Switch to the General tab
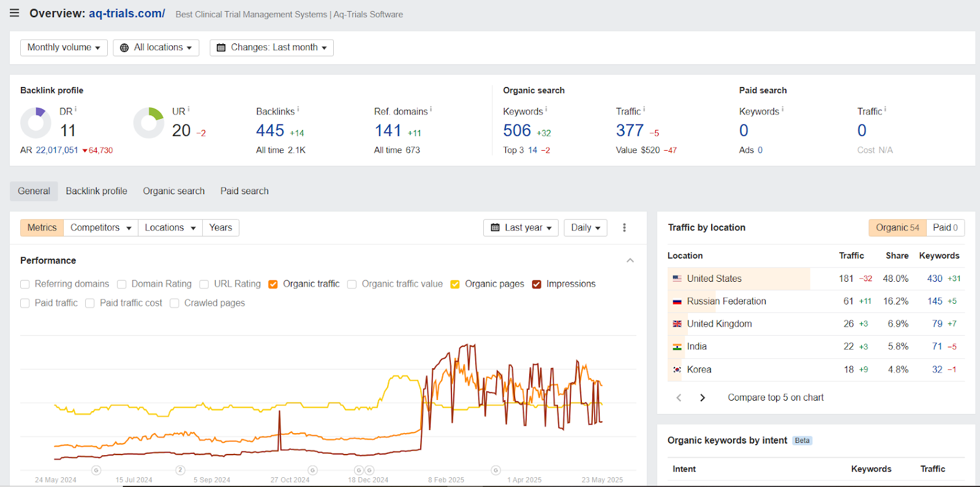This screenshot has width=980, height=487. click(34, 191)
